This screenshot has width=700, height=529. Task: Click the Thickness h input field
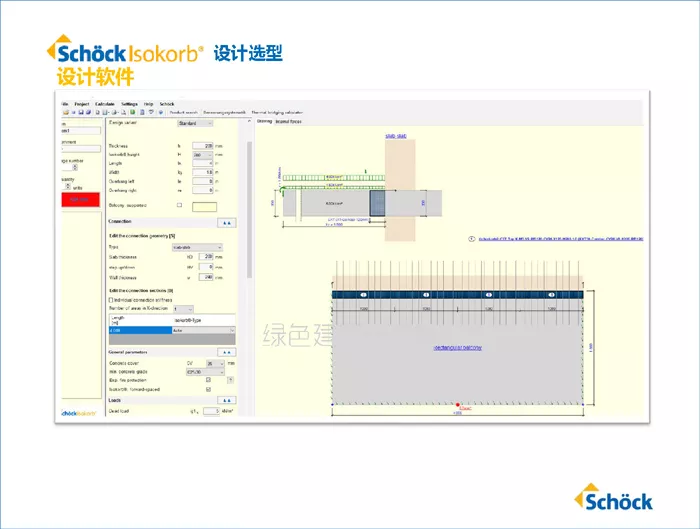203,146
